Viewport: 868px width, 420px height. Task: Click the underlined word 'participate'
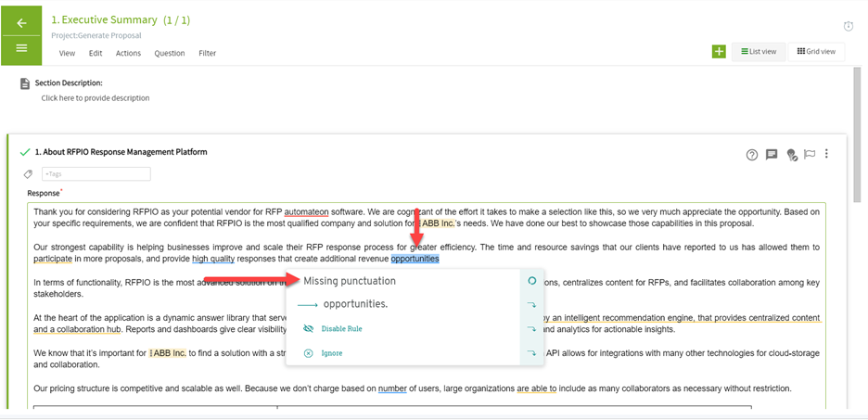pyautogui.click(x=53, y=259)
